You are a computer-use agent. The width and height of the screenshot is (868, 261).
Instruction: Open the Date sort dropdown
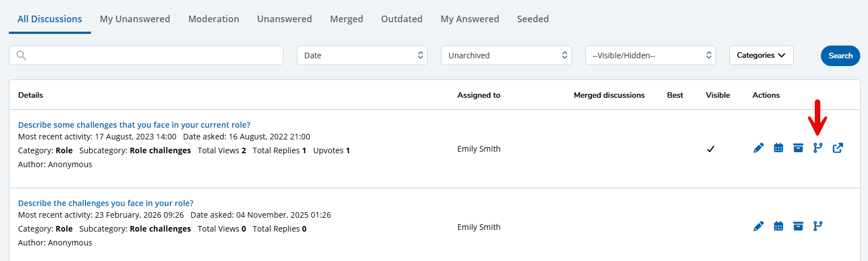pyautogui.click(x=362, y=56)
